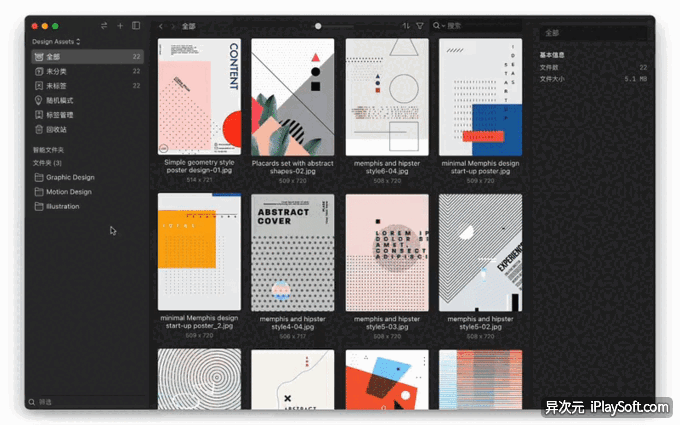Select the concentric circles poster thumbnail

199,379
